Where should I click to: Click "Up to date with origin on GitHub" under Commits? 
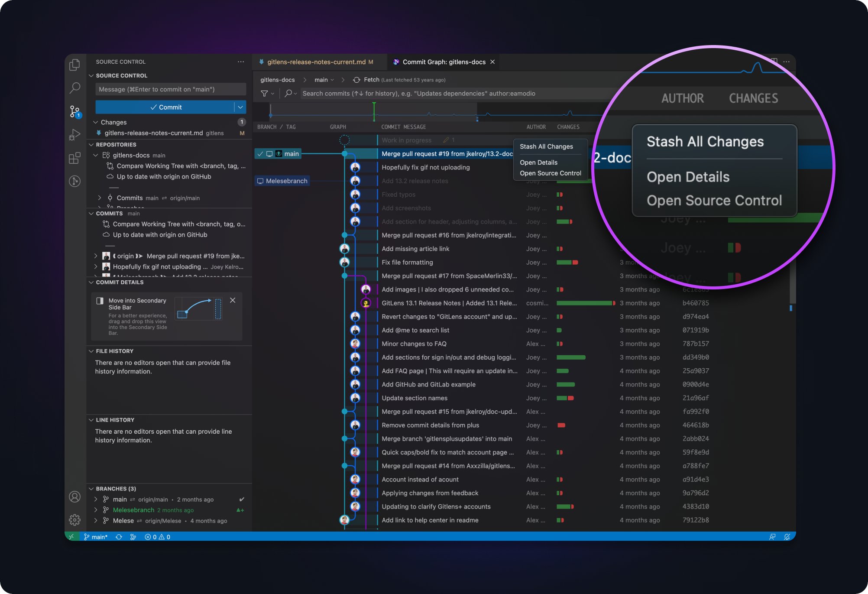(x=160, y=235)
